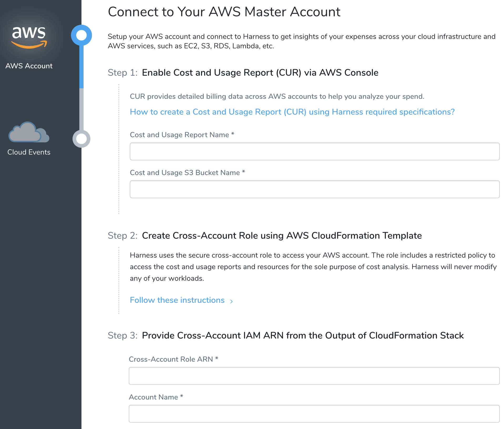Click the Step 2 Create Cross-Account Role heading
Screen dimensions: 504x429
coord(265,236)
